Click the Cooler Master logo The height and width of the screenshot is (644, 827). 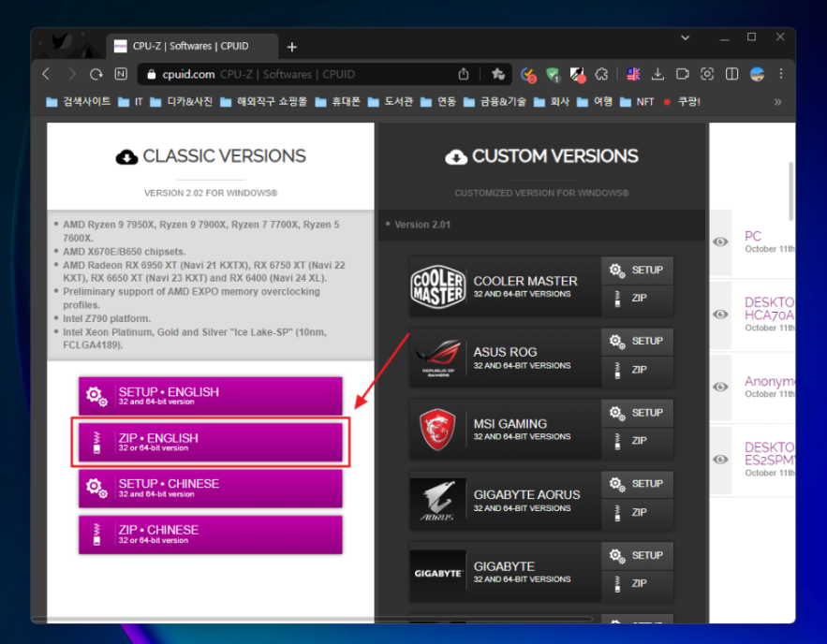(x=438, y=286)
